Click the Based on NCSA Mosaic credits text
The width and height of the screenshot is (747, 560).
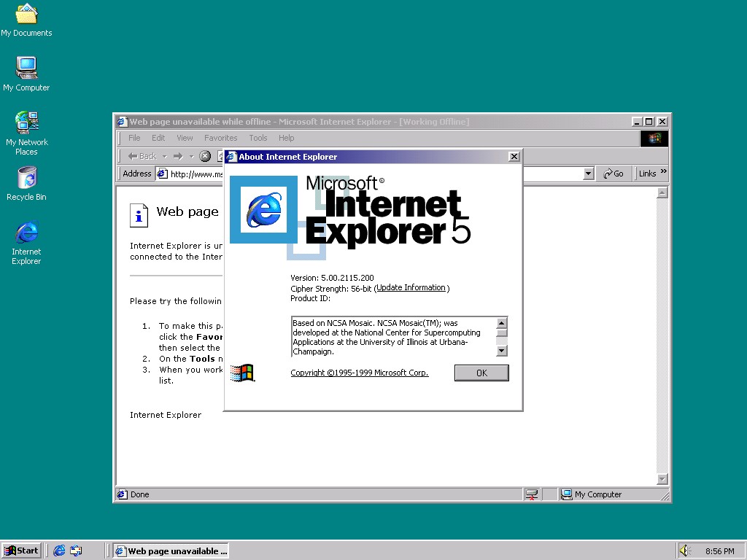tap(387, 337)
